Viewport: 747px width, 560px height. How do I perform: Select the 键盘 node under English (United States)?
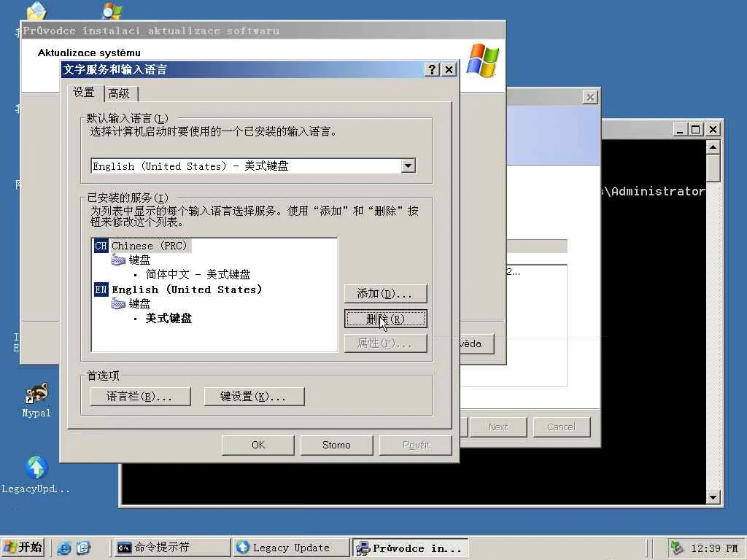pyautogui.click(x=139, y=303)
